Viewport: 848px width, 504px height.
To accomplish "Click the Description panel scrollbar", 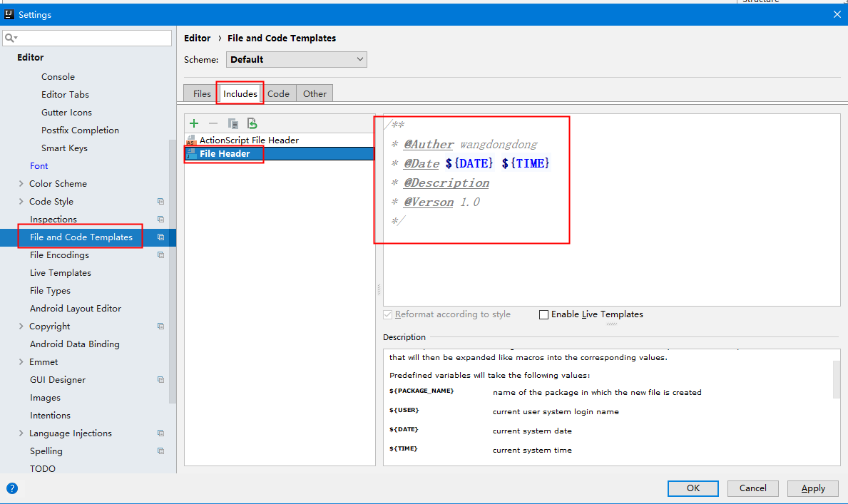I will click(x=837, y=380).
